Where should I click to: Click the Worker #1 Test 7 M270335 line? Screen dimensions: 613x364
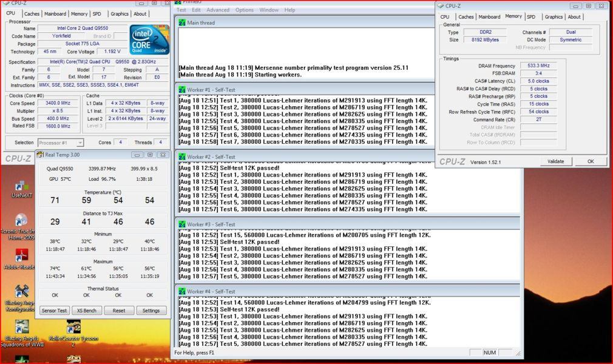tap(303, 141)
